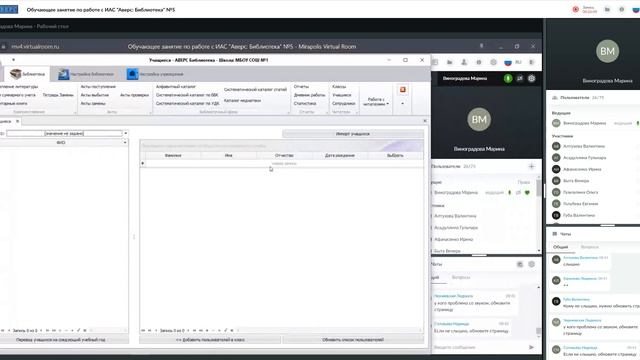
Task: Open Тетрадь замены in the ribbon
Action: coord(58,95)
